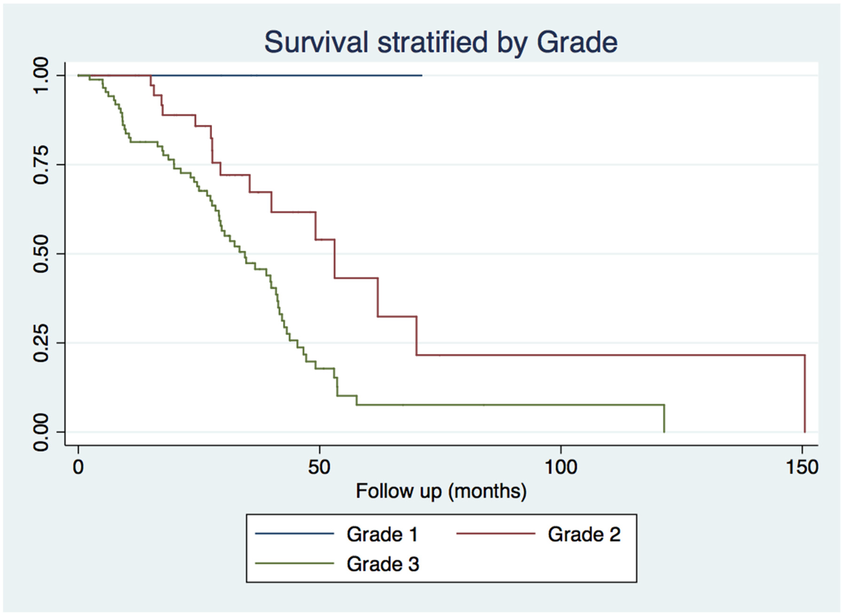Click the 1.00 y-axis tick label

pos(41,76)
